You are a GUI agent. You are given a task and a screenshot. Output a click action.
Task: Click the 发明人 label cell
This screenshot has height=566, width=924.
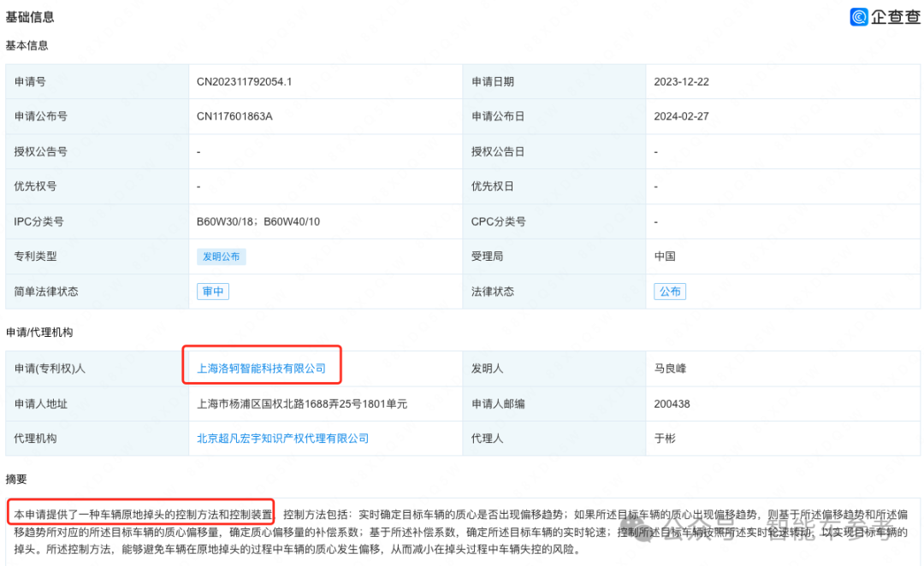tap(554, 368)
